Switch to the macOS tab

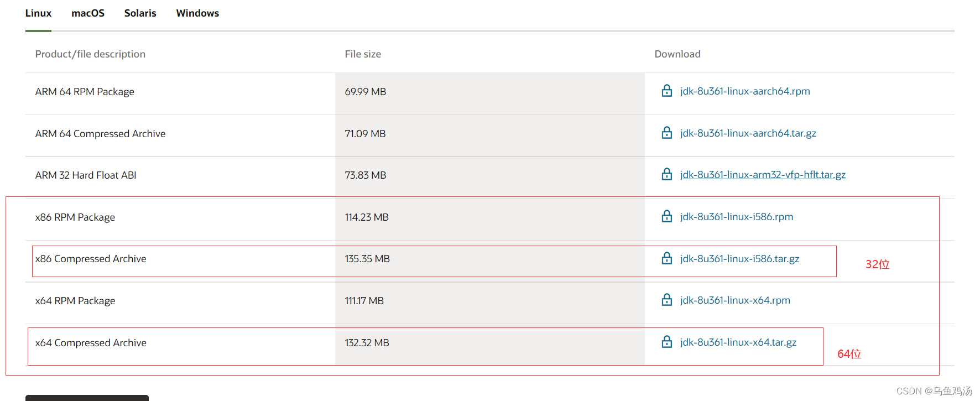click(88, 13)
